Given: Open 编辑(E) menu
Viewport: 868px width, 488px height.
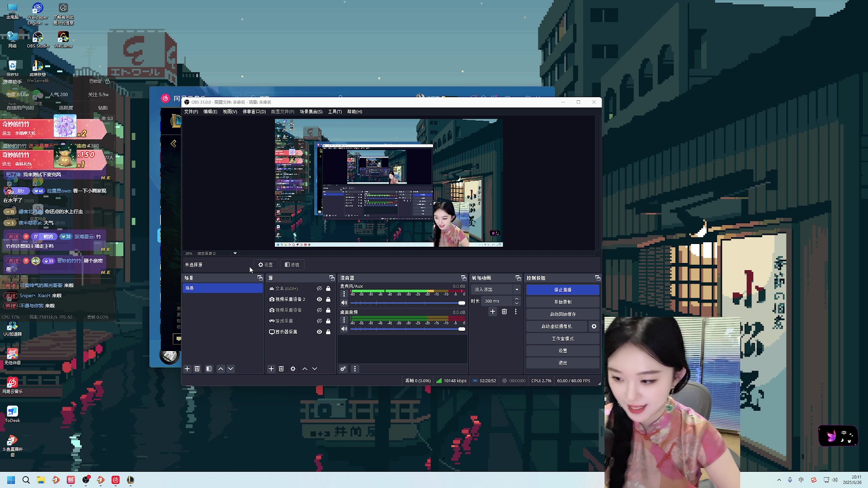Looking at the screenshot, I should click(x=210, y=112).
